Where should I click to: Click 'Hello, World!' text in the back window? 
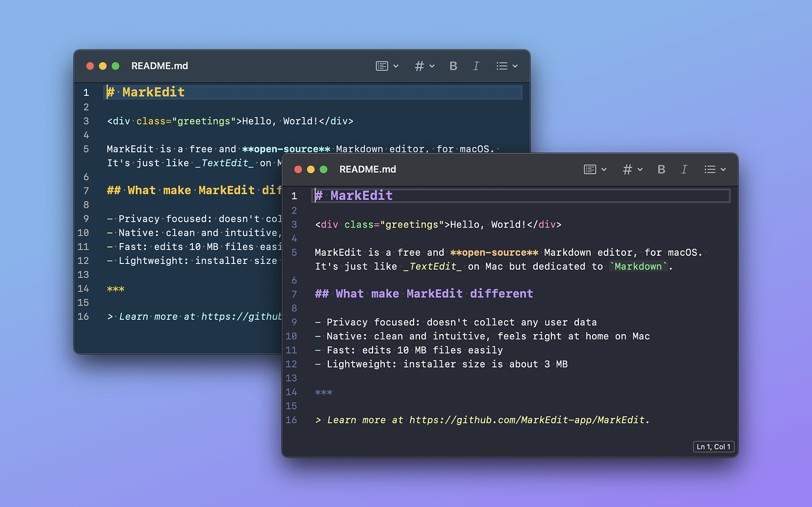[x=280, y=121]
